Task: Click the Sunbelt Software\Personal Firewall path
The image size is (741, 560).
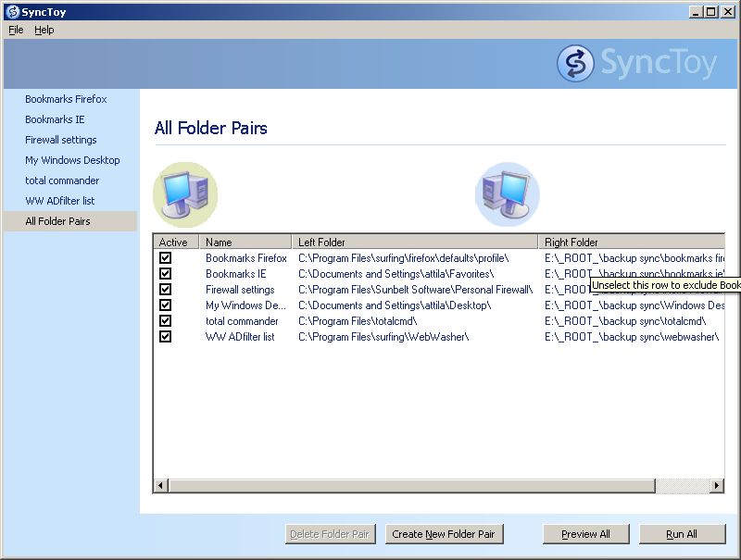Action: [415, 290]
